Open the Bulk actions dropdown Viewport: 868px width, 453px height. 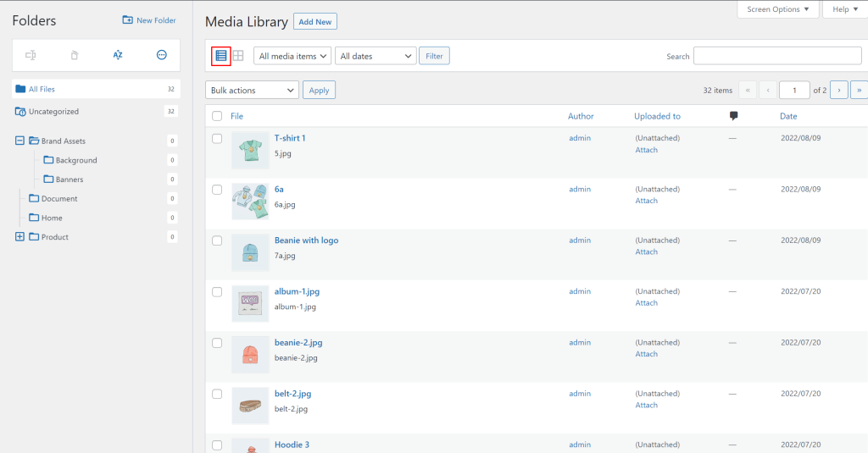pyautogui.click(x=252, y=90)
